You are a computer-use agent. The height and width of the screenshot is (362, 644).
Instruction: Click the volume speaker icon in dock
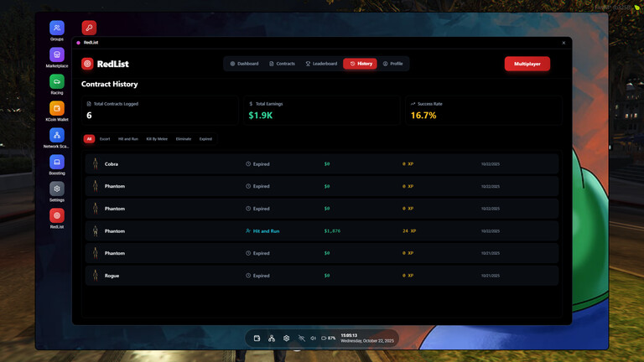coord(313,339)
